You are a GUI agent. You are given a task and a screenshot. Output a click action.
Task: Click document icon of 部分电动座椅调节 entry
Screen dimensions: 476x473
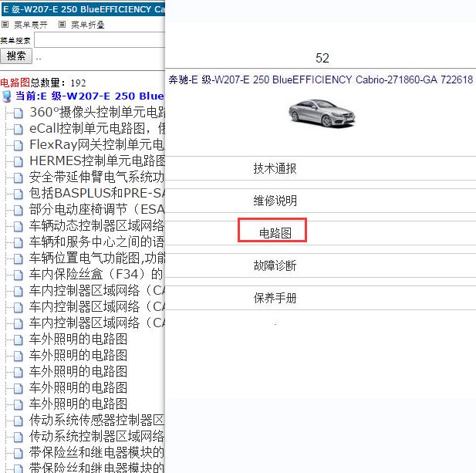tap(19, 211)
